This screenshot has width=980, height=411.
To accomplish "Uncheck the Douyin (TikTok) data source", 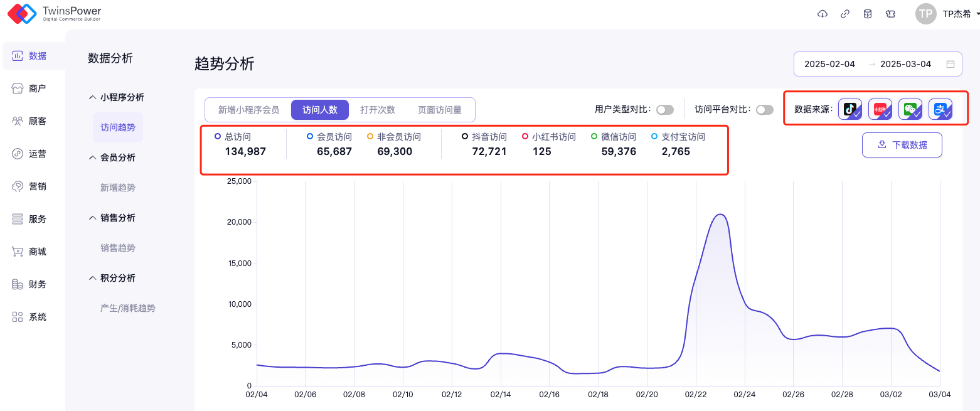I will (x=850, y=109).
